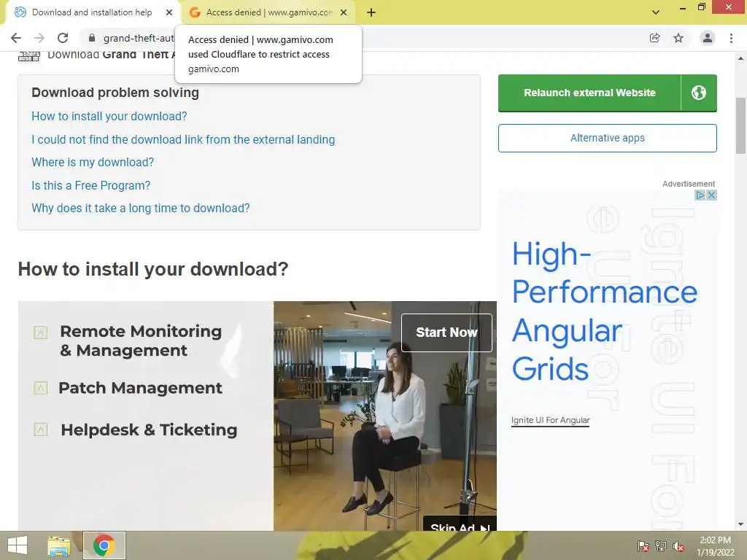Open the taskbar clock showing 2:02 PM

tap(715, 546)
